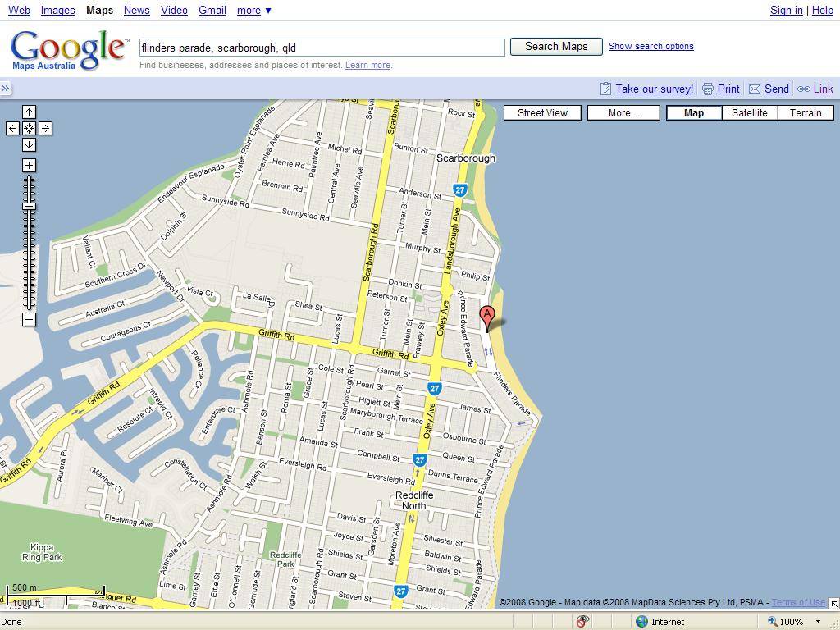Switch to Terrain view
Viewport: 840px width, 630px height.
[805, 112]
